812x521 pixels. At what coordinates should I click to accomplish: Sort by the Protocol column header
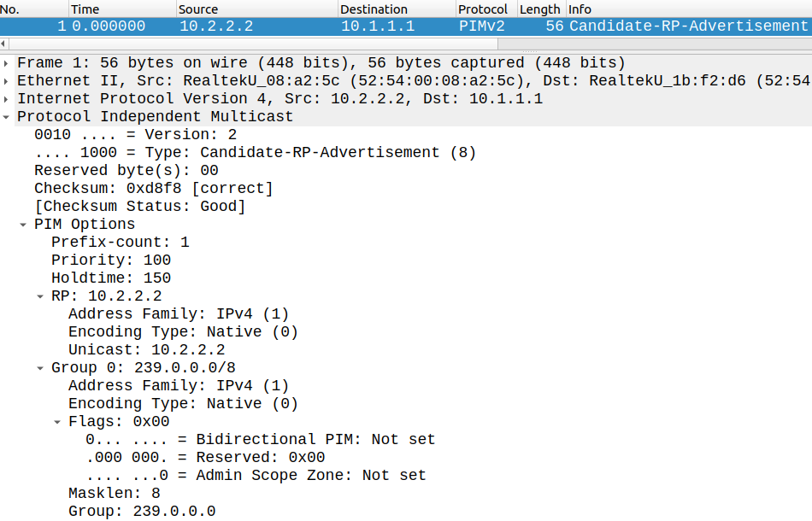(x=487, y=9)
